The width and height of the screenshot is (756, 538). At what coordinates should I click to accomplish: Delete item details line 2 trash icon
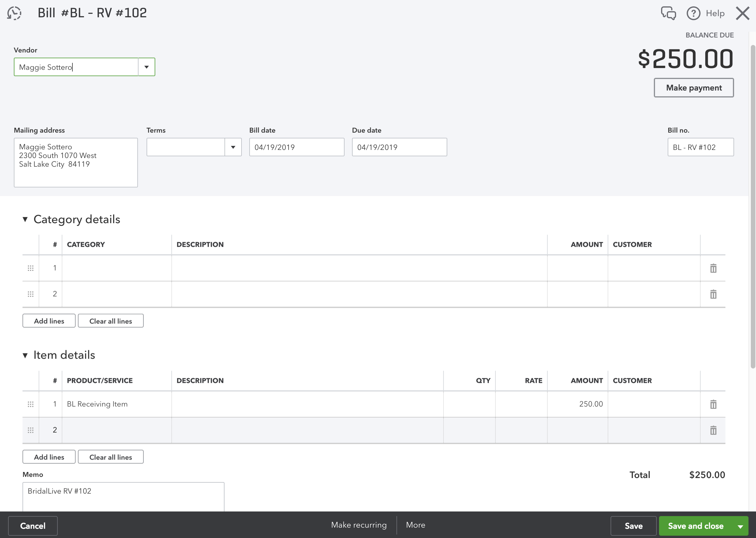[x=713, y=430]
